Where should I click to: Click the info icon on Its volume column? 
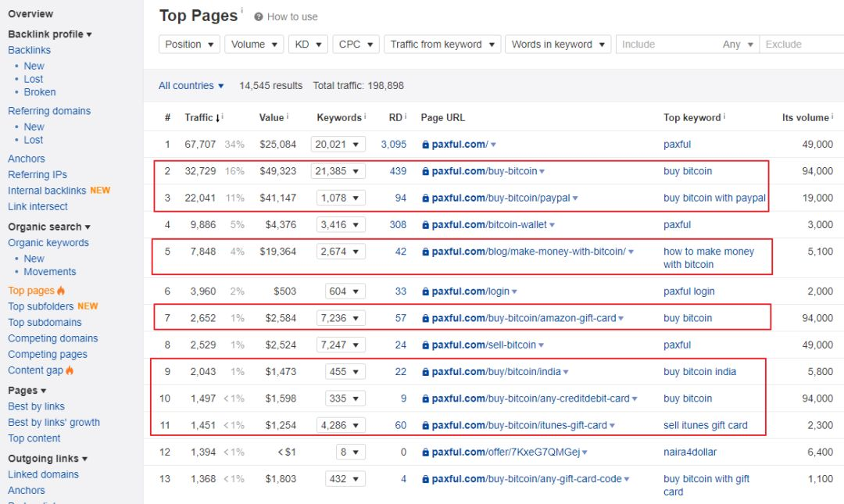point(832,116)
